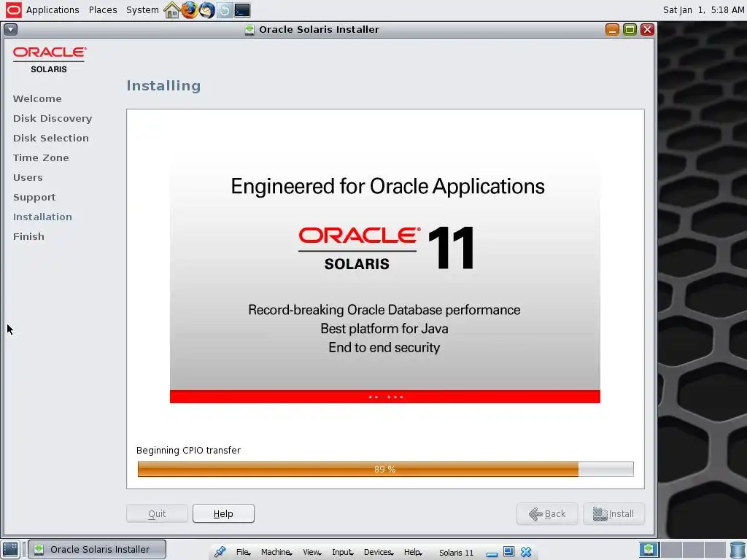Select the Support step
The image size is (747, 560).
(34, 197)
